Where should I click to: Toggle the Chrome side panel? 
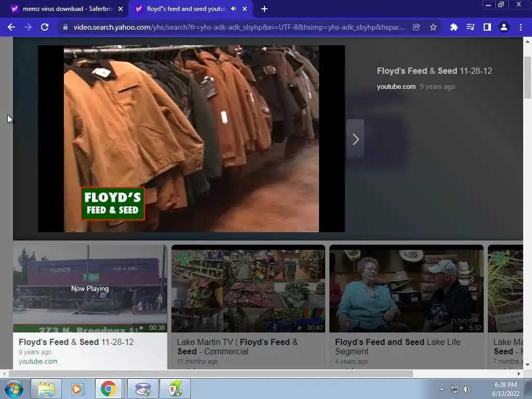[487, 27]
